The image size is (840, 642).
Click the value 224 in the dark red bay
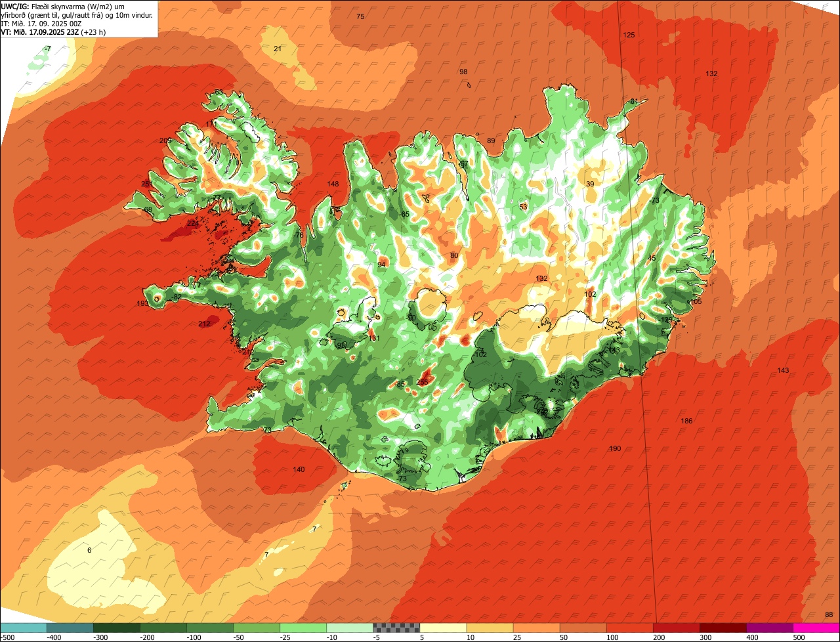pos(192,223)
